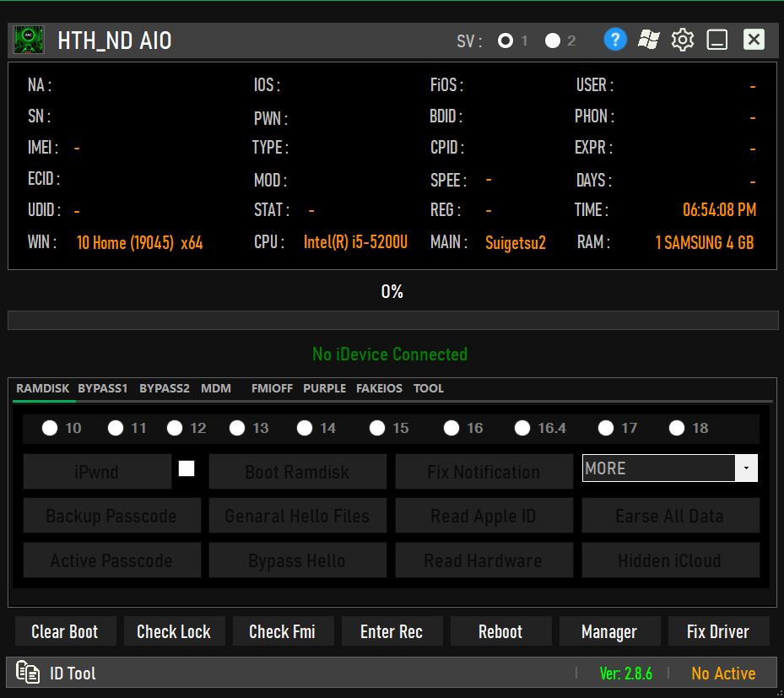Switch to the RAMDISK tab
Viewport: 784px width, 698px height.
pos(42,388)
